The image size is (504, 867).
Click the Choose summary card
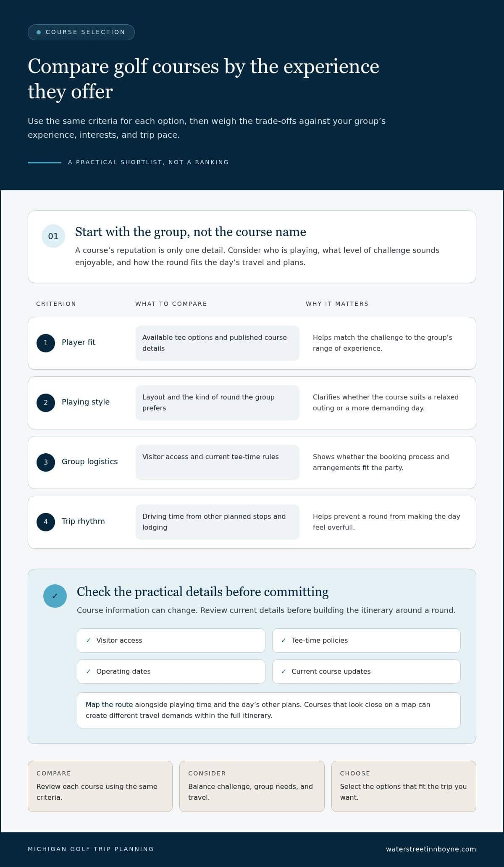pyautogui.click(x=404, y=786)
